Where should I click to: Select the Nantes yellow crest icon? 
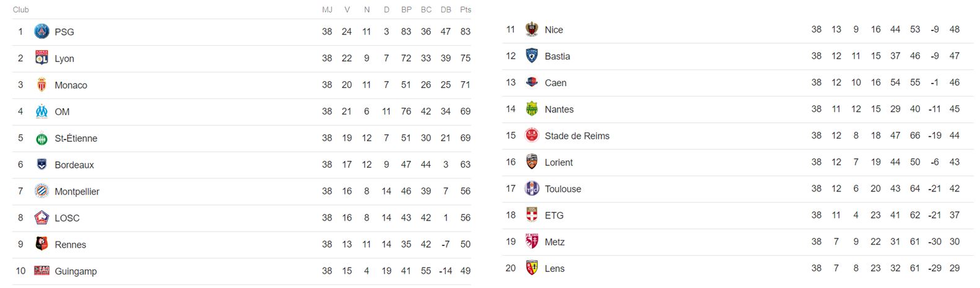(x=532, y=109)
